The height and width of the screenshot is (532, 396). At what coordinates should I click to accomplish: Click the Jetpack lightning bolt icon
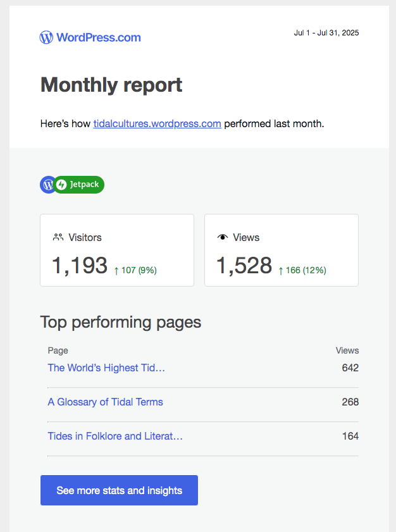tap(61, 185)
